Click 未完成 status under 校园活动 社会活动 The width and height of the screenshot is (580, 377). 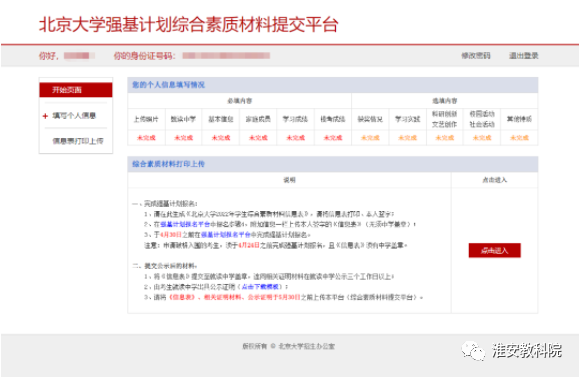tap(482, 138)
